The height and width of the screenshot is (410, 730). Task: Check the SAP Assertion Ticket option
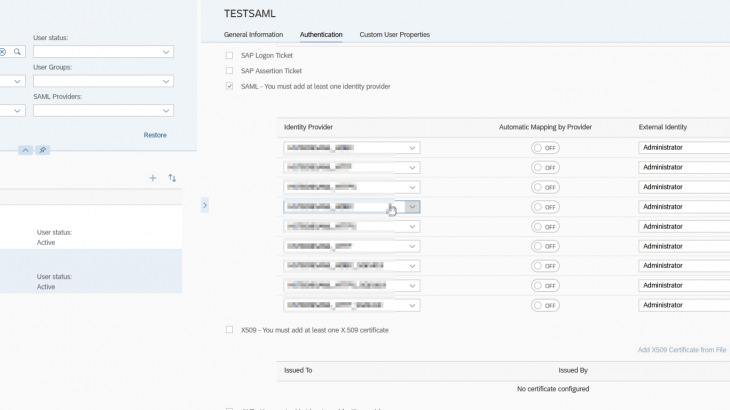point(230,71)
